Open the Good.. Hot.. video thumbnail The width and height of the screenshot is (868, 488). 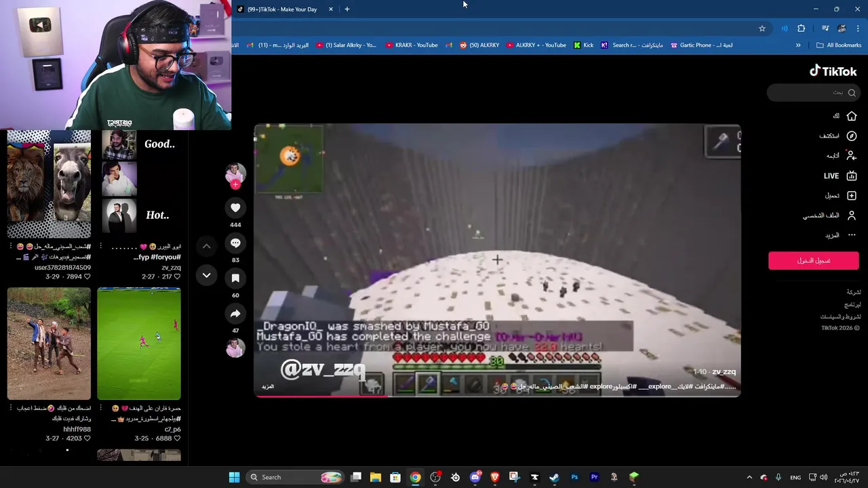tap(139, 184)
